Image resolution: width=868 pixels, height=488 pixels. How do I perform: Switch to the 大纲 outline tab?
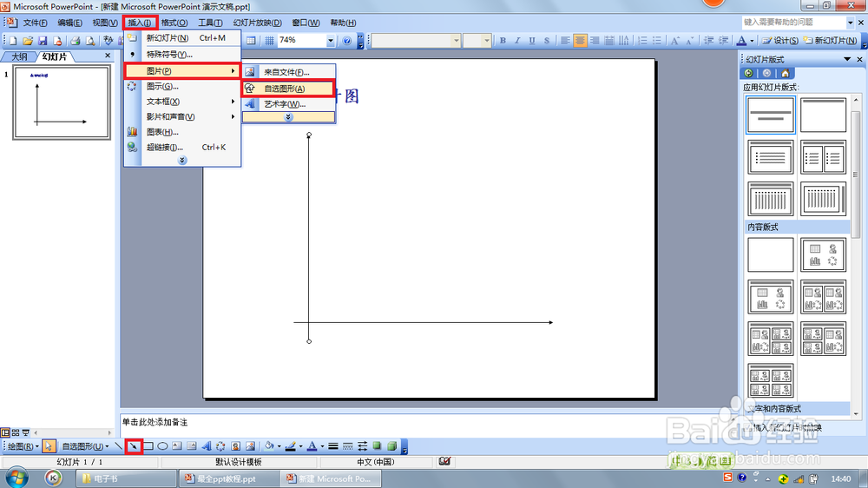(19, 56)
